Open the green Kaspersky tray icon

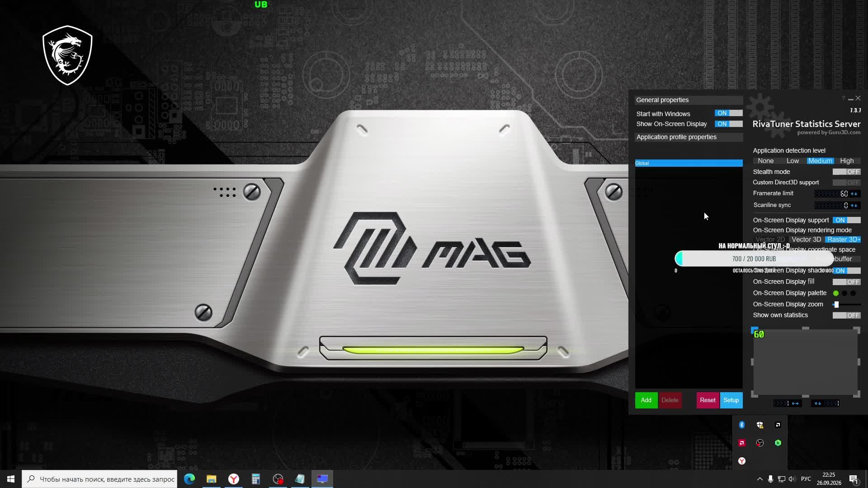(x=778, y=443)
